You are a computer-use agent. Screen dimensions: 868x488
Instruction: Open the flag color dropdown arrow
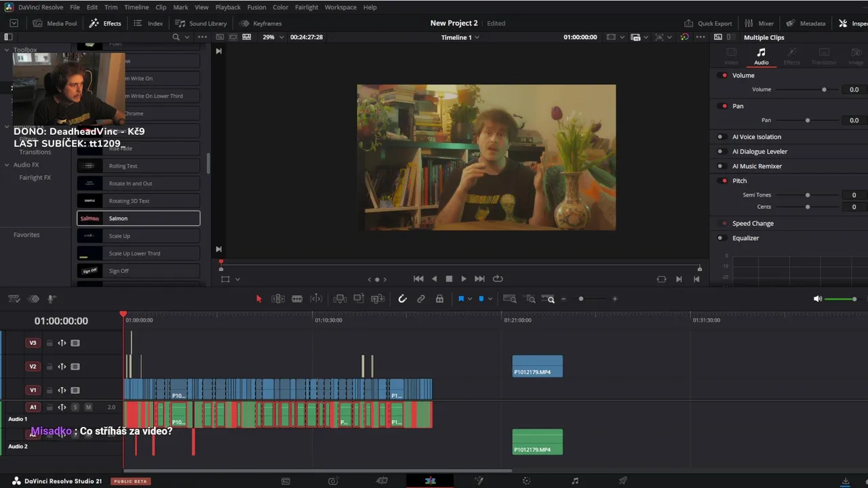(469, 299)
